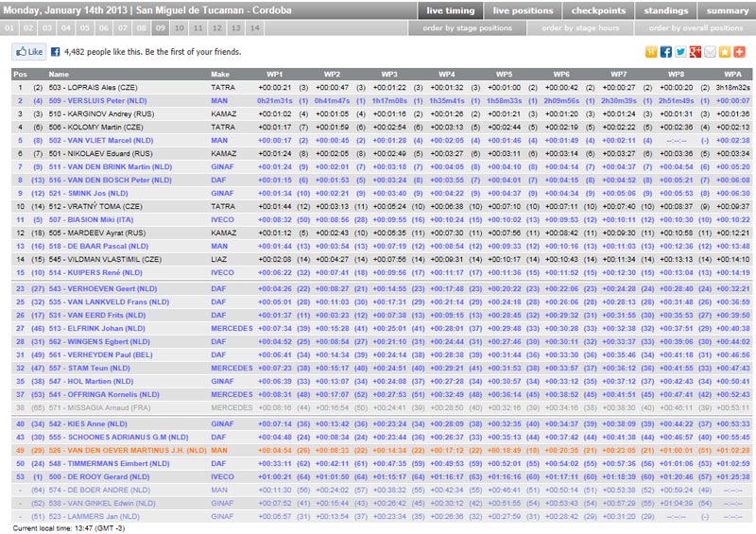The width and height of the screenshot is (756, 534).
Task: Click the LIAZ make cell
Action: click(218, 260)
